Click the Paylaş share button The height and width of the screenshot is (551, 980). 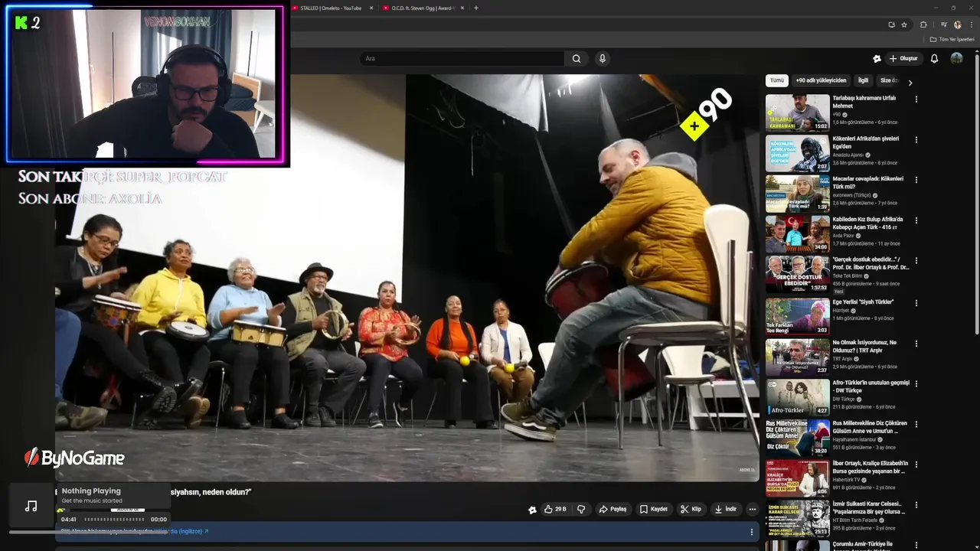click(612, 509)
